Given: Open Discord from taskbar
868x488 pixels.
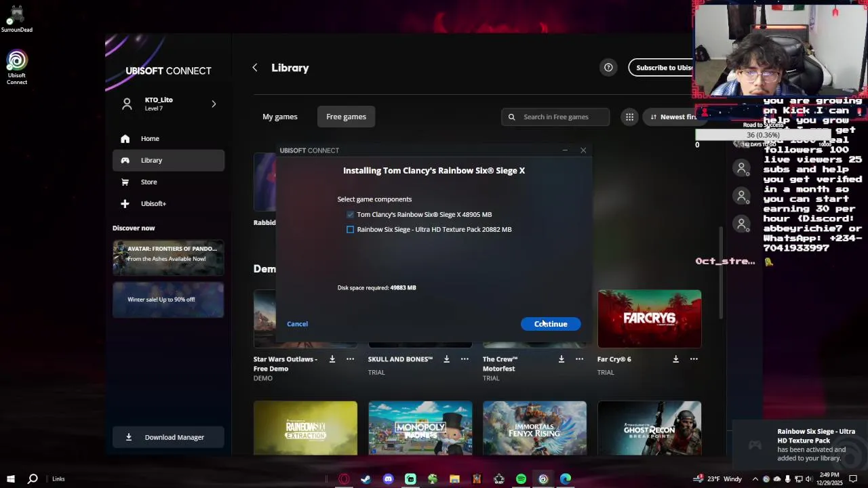Looking at the screenshot, I should [x=388, y=479].
